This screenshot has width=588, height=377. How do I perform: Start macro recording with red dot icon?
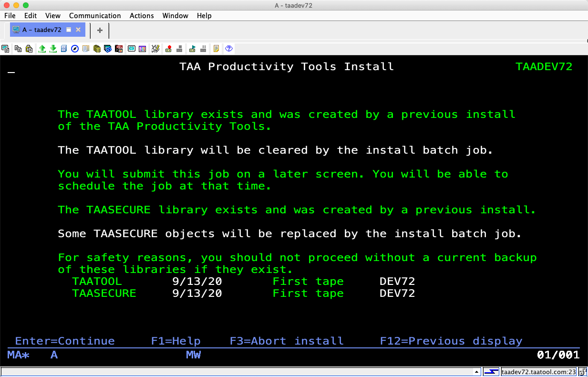pyautogui.click(x=168, y=49)
